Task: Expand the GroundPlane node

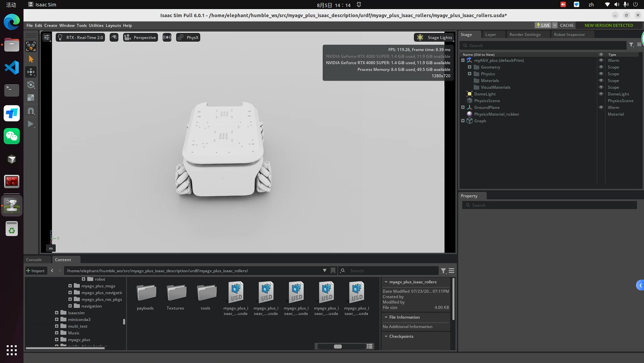Action: (463, 107)
